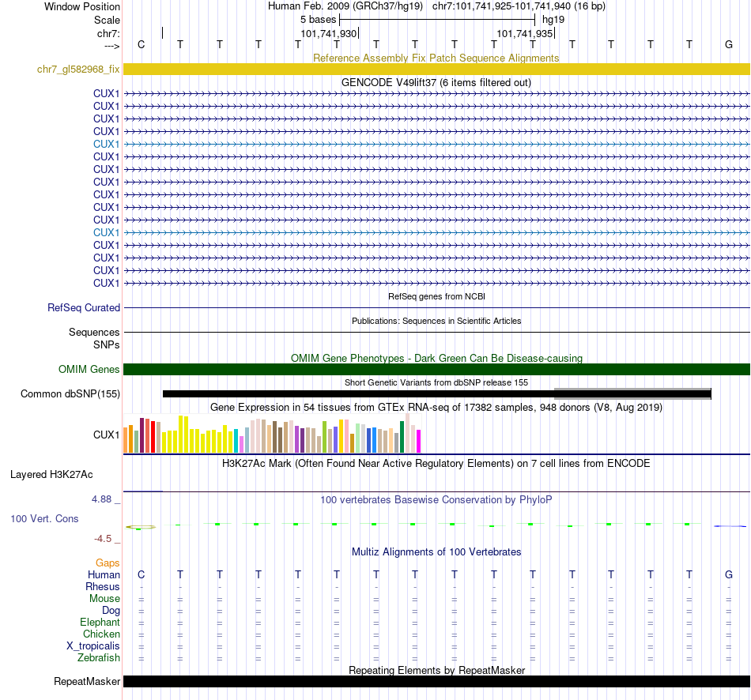Click the Chicken alignment row label
The image size is (751, 700).
click(x=101, y=634)
